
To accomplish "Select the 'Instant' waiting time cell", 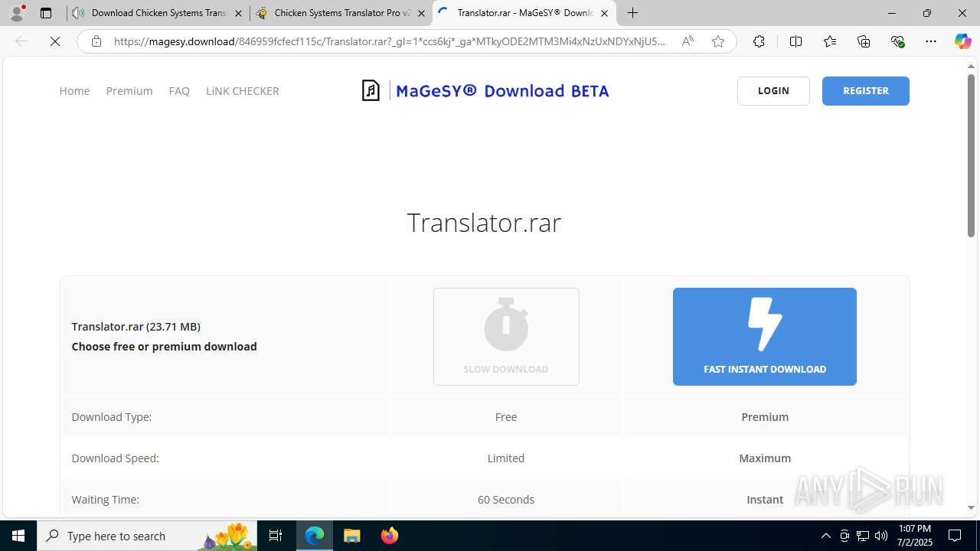I will pyautogui.click(x=765, y=500).
